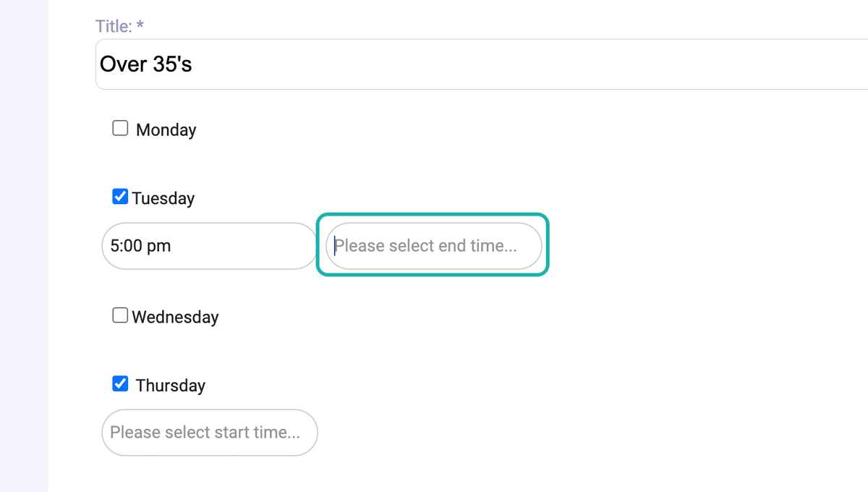Open the start time picker showing 5:00 pm
The height and width of the screenshot is (492, 868).
209,246
